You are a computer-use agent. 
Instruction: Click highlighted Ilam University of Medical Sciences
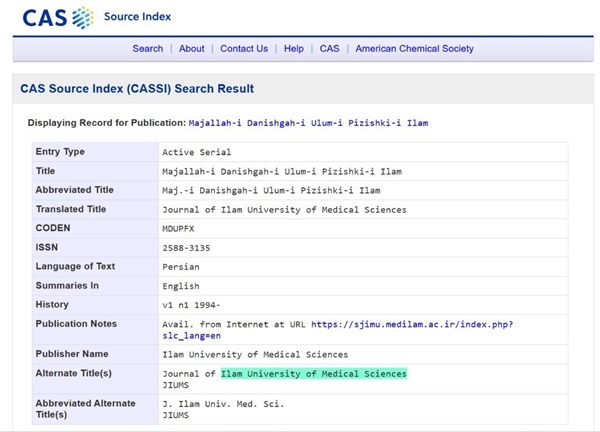(314, 374)
